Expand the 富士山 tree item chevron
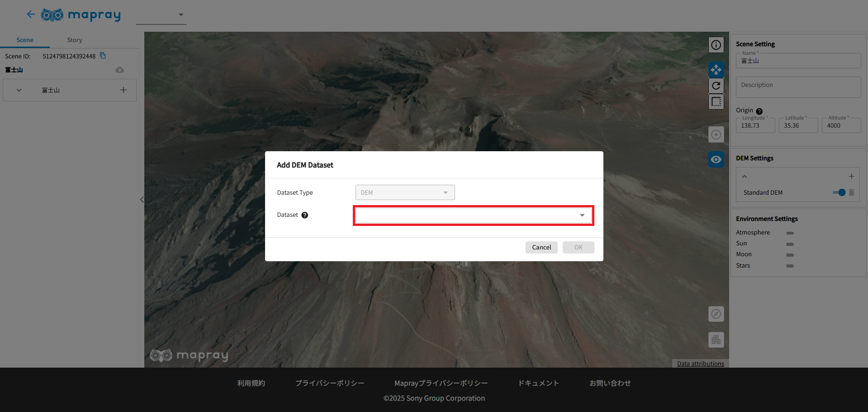868x412 pixels. [x=19, y=90]
